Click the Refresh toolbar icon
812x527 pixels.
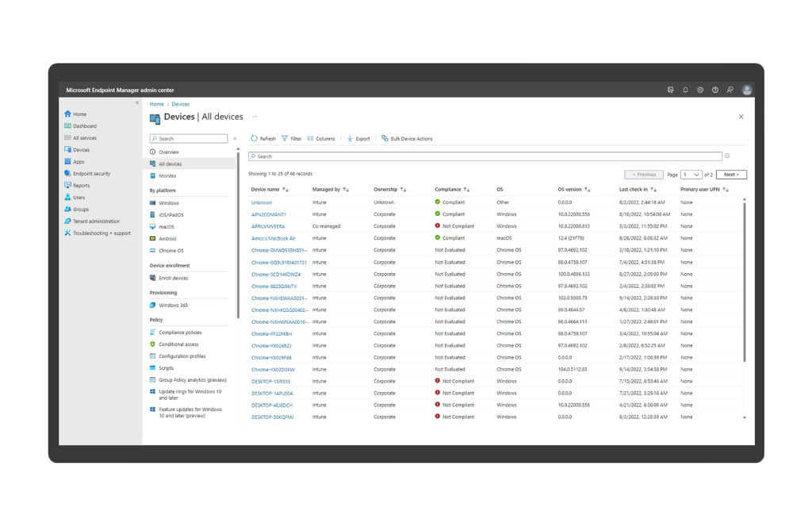point(263,139)
